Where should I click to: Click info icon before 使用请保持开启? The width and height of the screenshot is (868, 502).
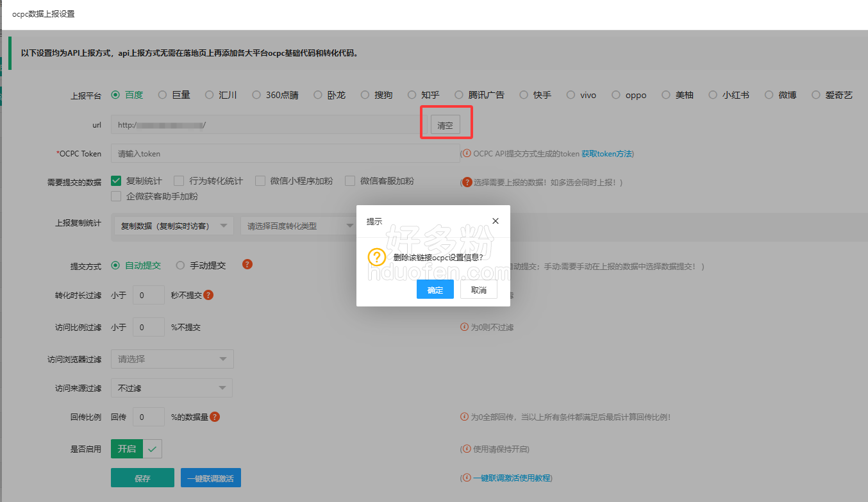(x=466, y=449)
